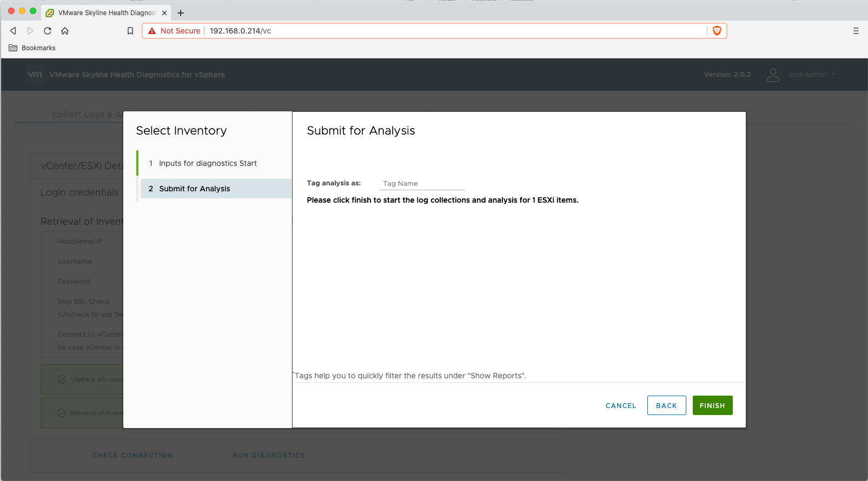The image size is (868, 481).
Task: Open browser hamburger menu
Action: 856,31
